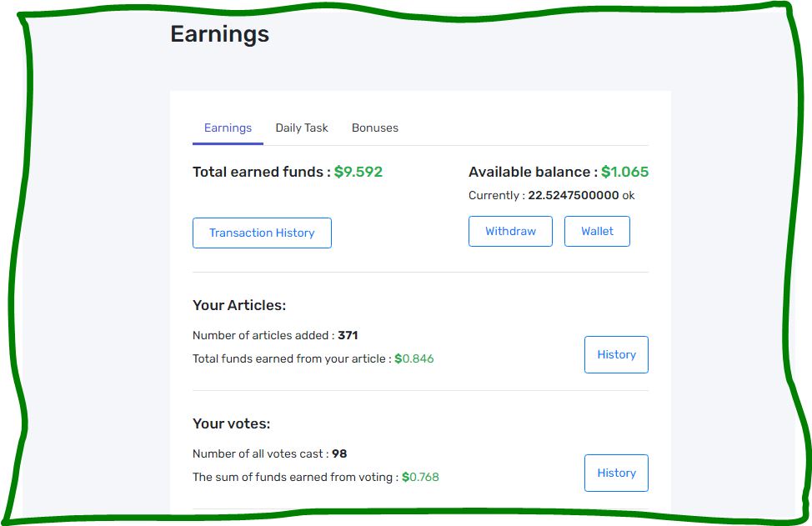Click the $0.768 voting earnings amount
Image resolution: width=812 pixels, height=526 pixels.
tap(420, 478)
